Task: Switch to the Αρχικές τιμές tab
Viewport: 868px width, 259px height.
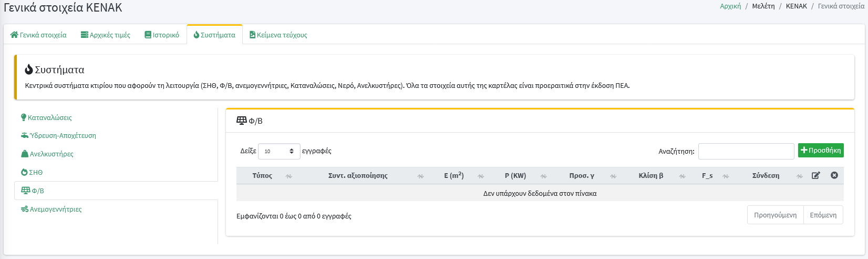Action: (x=106, y=35)
